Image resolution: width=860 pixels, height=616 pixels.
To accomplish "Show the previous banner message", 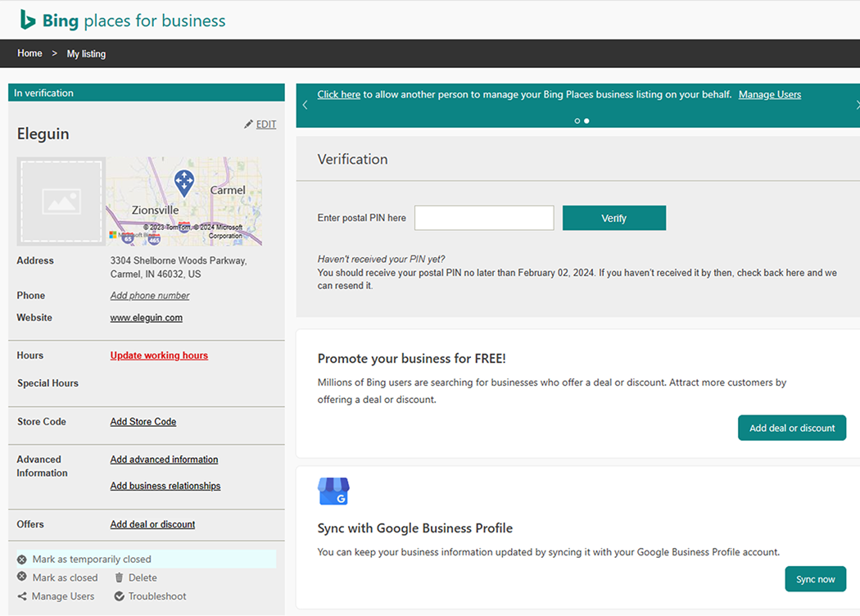I will (x=304, y=105).
